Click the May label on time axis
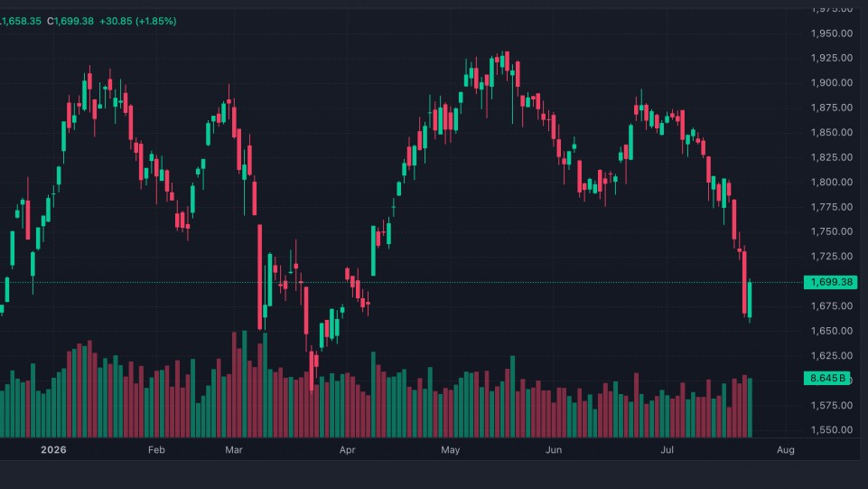Screen dimensions: 868x489 point(450,449)
